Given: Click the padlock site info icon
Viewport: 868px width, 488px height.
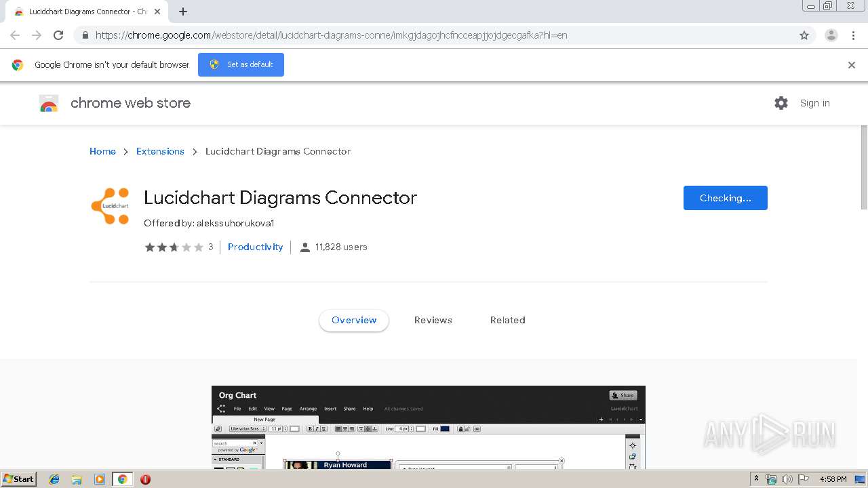Looking at the screenshot, I should pyautogui.click(x=85, y=35).
